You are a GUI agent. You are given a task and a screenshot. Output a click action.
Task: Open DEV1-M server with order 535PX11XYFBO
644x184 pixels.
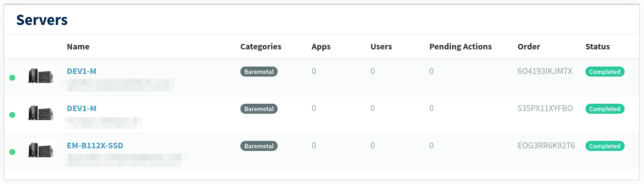click(x=81, y=109)
